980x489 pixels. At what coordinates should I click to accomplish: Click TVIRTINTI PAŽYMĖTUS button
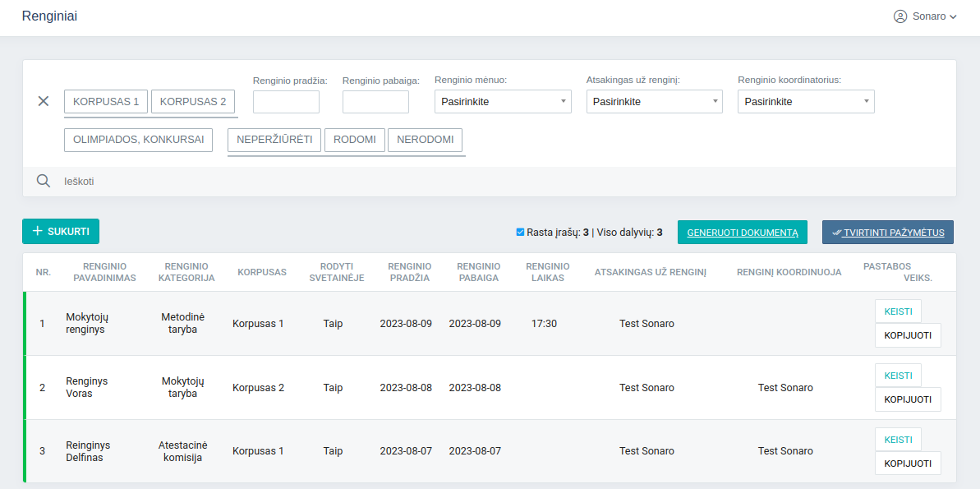pos(888,233)
